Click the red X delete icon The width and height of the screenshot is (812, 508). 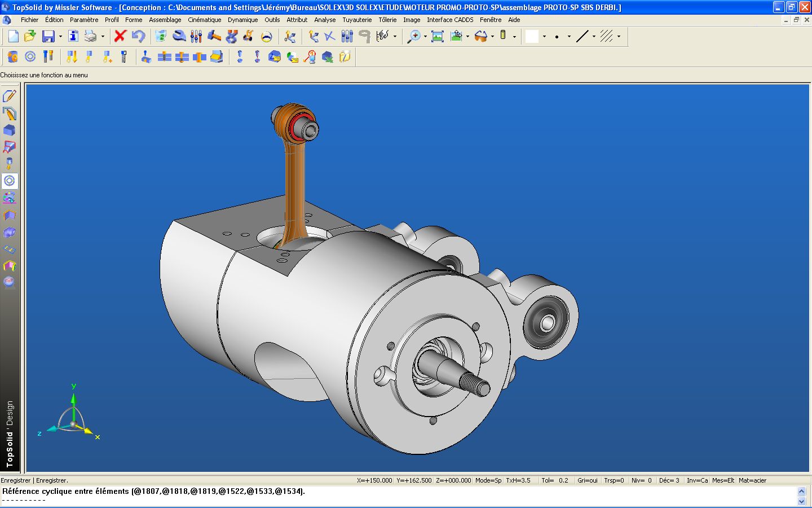[120, 37]
